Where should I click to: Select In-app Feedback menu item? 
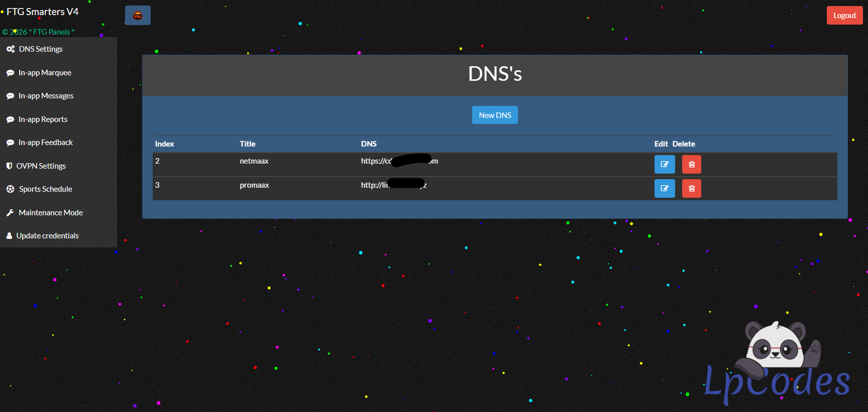(45, 143)
